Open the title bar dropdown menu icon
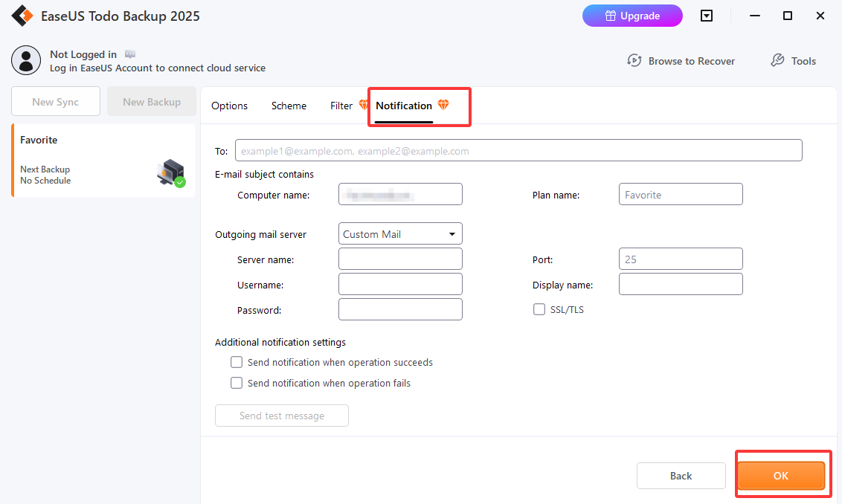Image resolution: width=842 pixels, height=504 pixels. (x=707, y=16)
